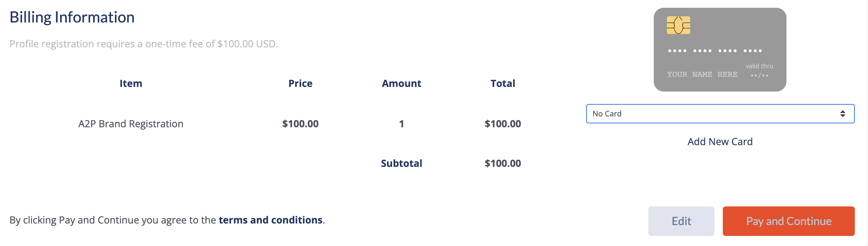Viewport: 868px width, 246px height.
Task: Click the Pay and Continue button
Action: pyautogui.click(x=788, y=221)
